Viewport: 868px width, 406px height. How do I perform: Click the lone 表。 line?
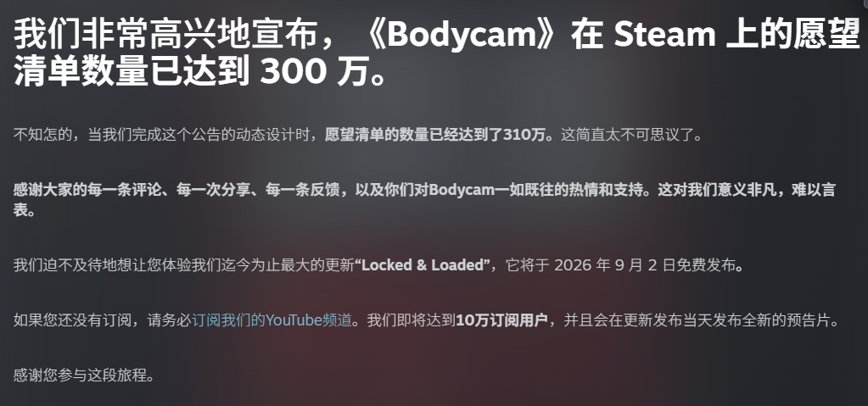25,210
